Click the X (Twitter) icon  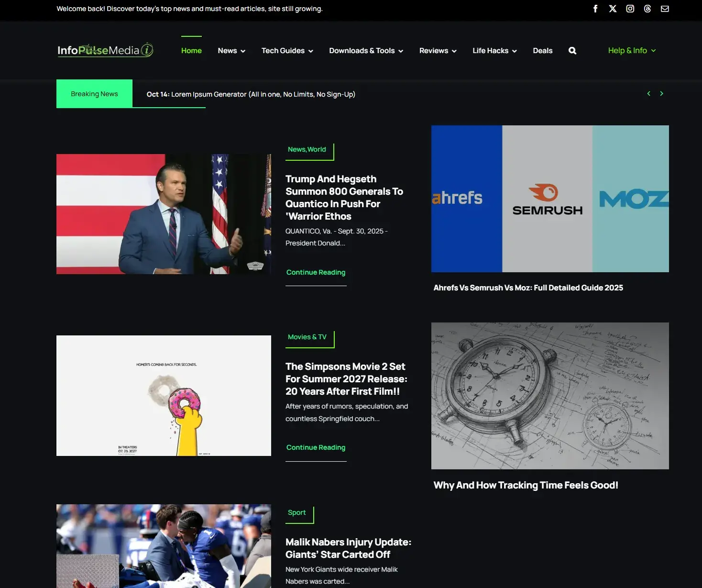[x=613, y=9]
